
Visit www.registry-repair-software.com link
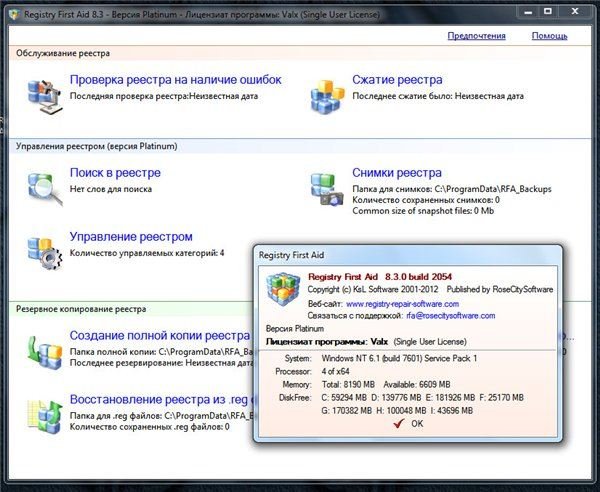point(403,304)
